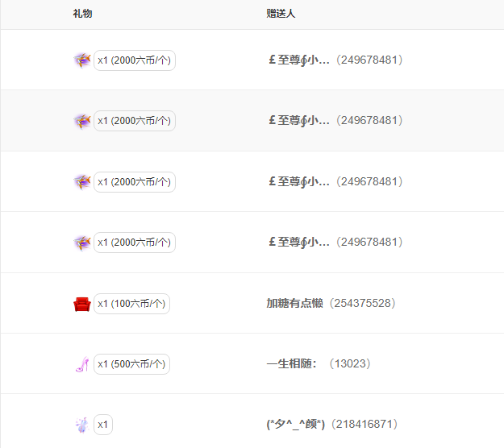Click the pink high-heel shoe gift icon
This screenshot has height=448, width=504.
(x=82, y=364)
